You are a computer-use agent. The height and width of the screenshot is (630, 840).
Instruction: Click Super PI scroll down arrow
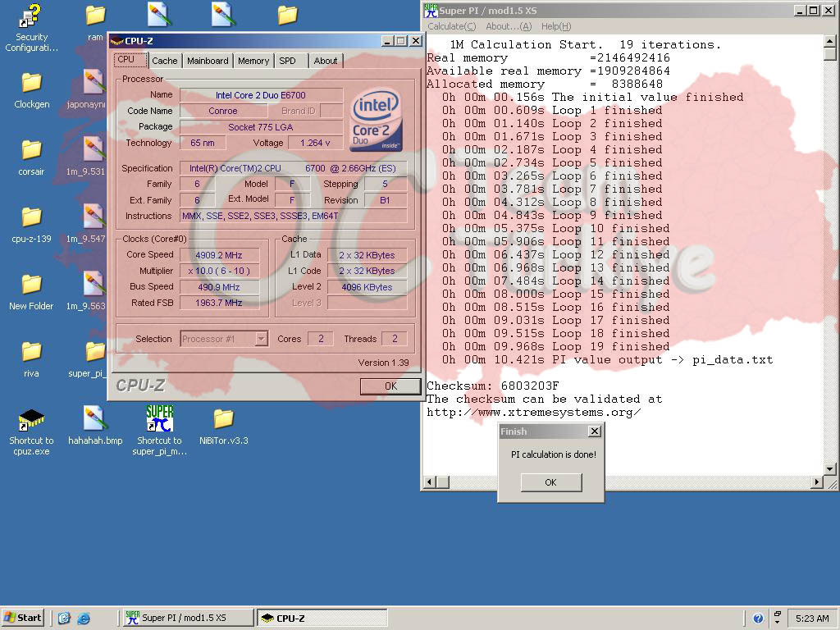pos(829,469)
